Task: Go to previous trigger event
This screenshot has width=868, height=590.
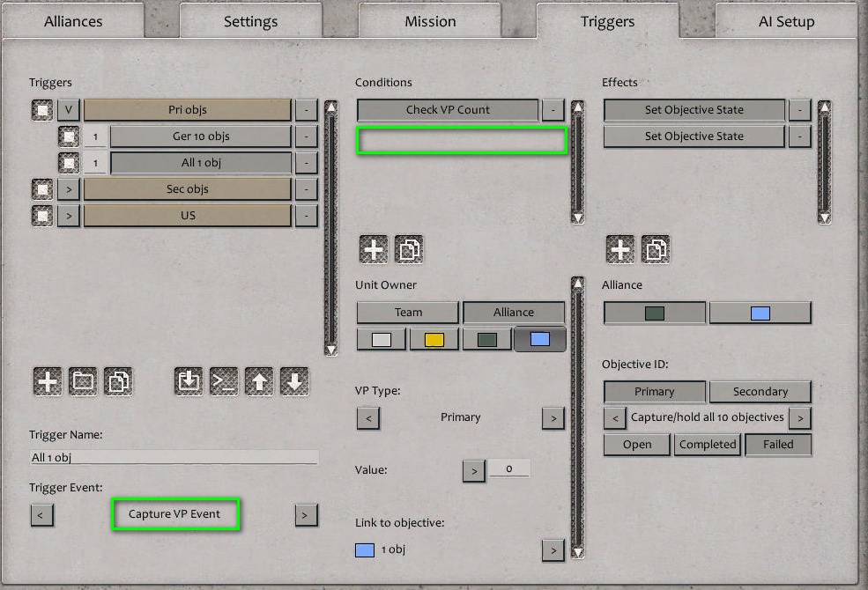Action: pos(42,515)
